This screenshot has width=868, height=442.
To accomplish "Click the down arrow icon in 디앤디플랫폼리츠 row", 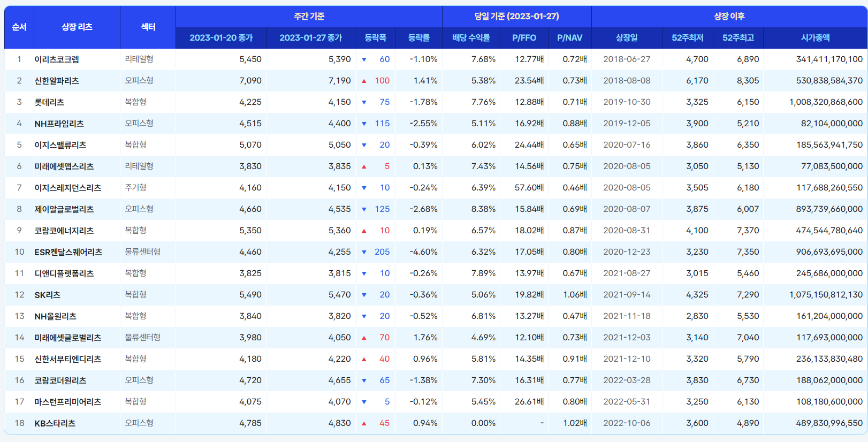I will (364, 273).
